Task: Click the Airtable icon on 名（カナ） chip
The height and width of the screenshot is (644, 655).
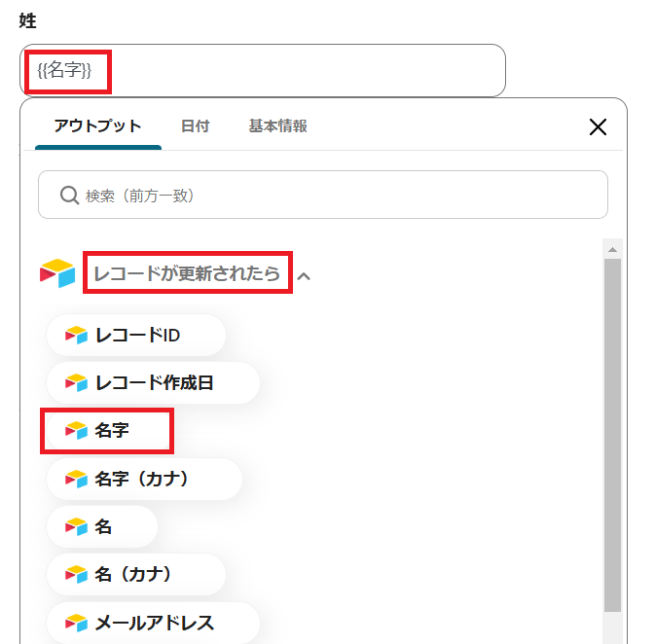Action: 76,575
